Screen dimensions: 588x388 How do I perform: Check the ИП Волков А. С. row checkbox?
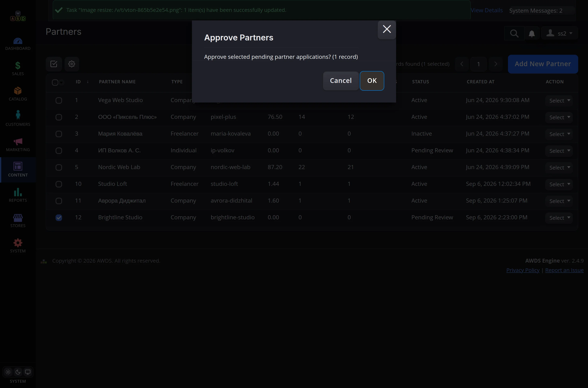click(x=59, y=151)
